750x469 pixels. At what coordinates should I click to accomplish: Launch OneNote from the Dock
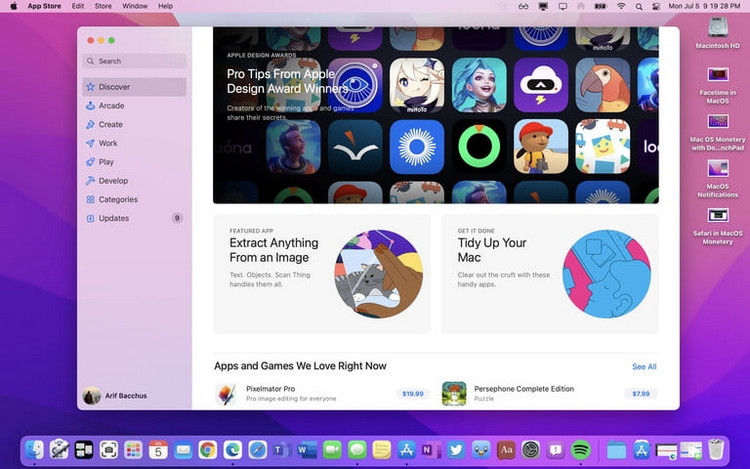pyautogui.click(x=431, y=450)
